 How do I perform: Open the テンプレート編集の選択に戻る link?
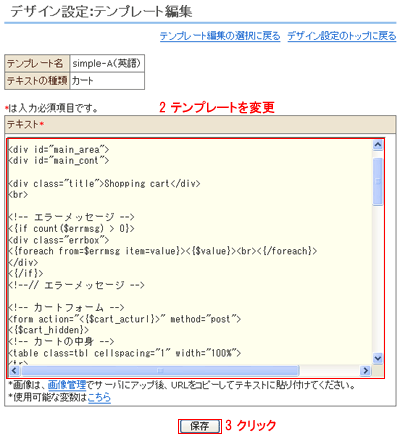click(x=220, y=36)
